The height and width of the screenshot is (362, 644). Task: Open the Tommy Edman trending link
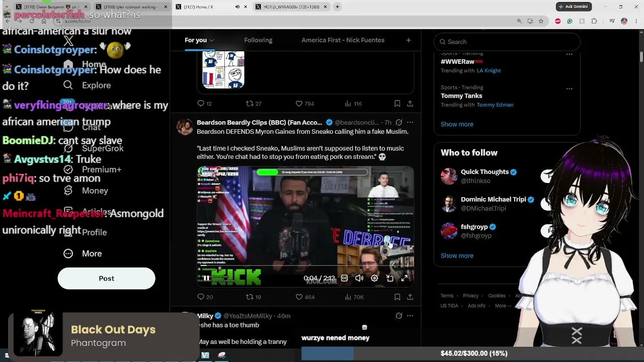495,105
